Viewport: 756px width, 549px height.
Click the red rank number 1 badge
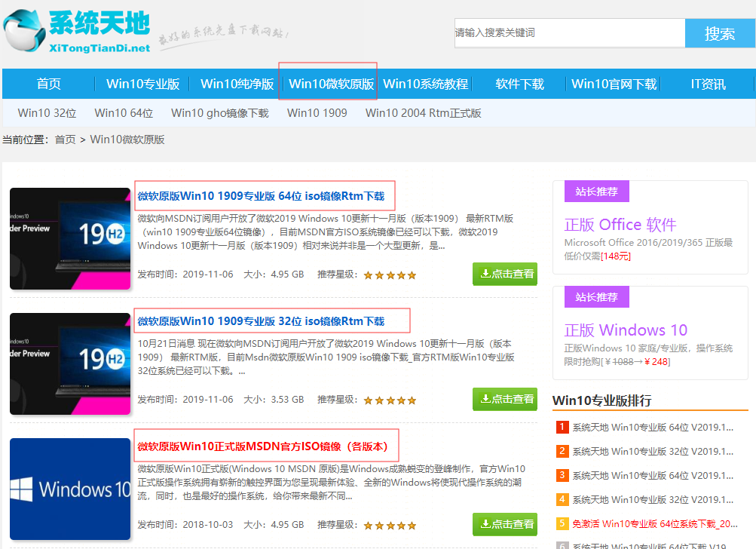[562, 427]
